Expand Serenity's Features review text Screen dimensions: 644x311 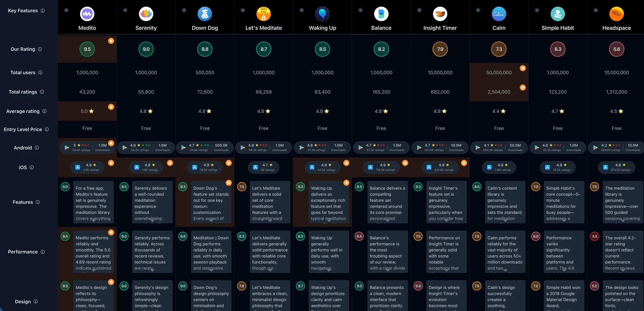(152, 221)
